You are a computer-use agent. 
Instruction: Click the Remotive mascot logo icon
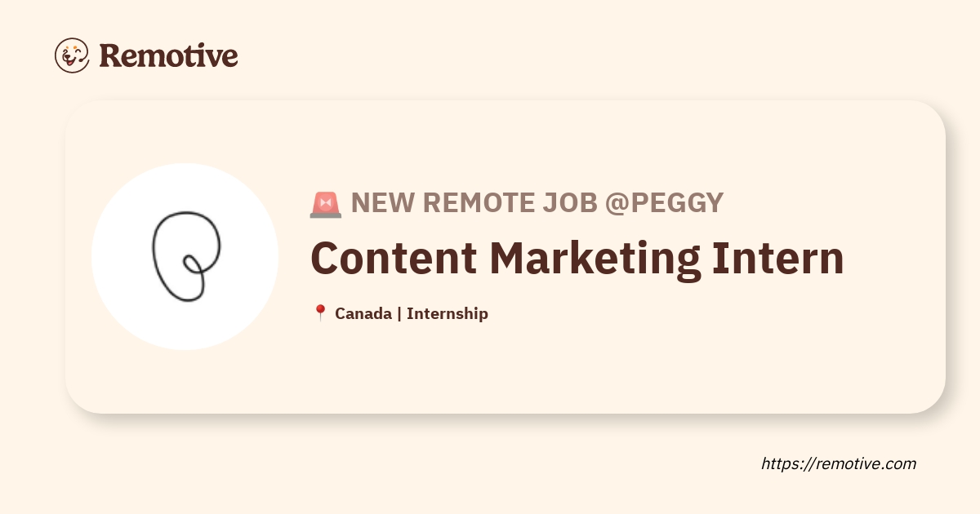(x=72, y=55)
